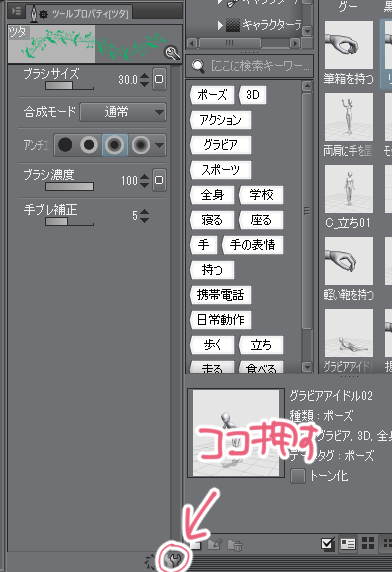The image size is (392, 572).
Task: Expand the キャラクター tree folder arrow
Action: (x=220, y=26)
